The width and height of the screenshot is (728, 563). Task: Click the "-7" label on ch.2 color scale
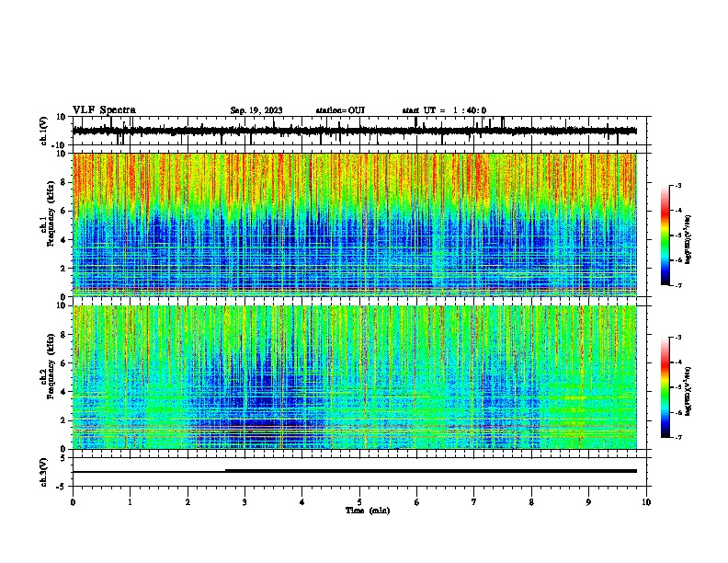tap(677, 437)
